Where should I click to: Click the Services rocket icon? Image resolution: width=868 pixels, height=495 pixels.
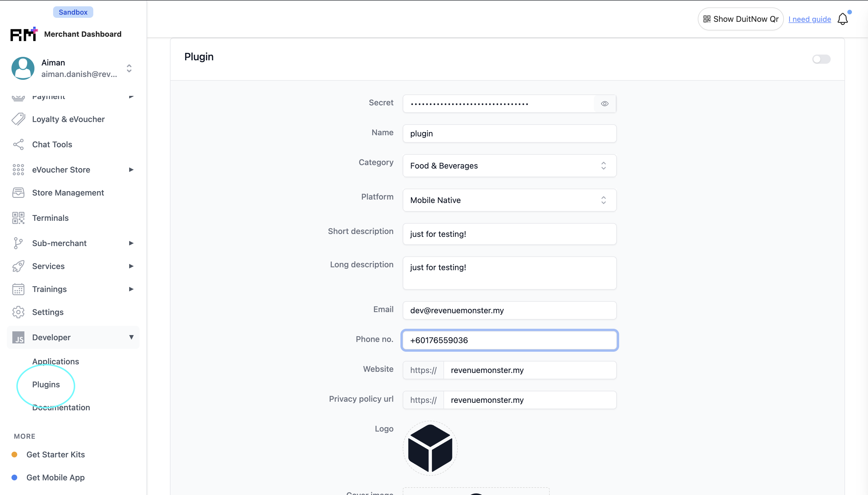18,266
